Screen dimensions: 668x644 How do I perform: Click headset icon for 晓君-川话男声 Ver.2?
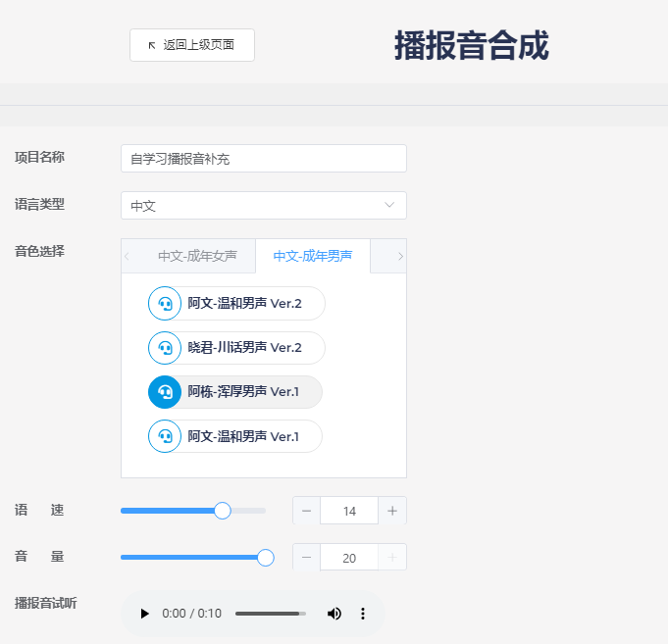(x=165, y=348)
